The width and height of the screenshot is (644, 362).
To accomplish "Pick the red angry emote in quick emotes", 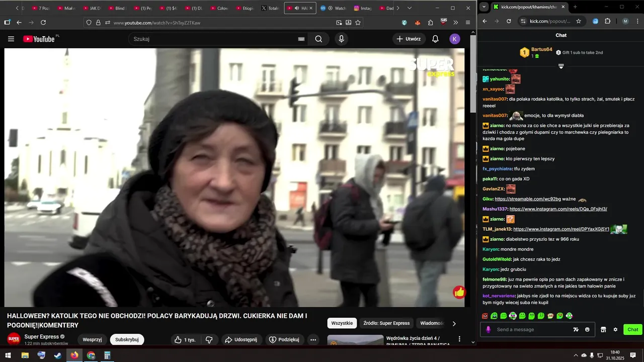I will [x=485, y=316].
